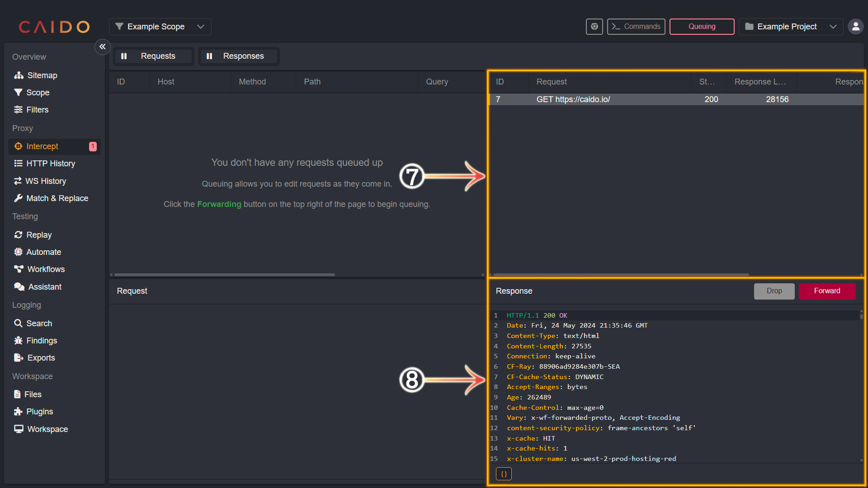Open Scope page in the sidebar
This screenshot has height=488, width=868.
click(54, 93)
